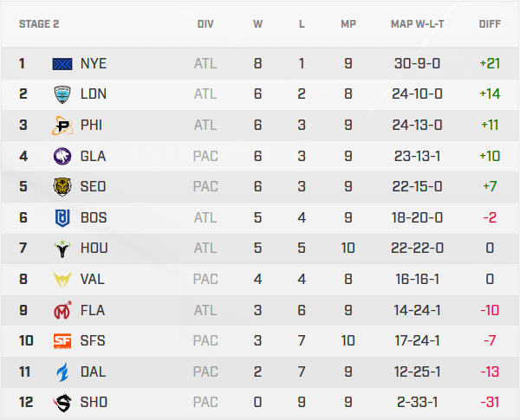Screen dimensions: 520x420
Task: Select the SEO tiger logo
Action: pos(63,186)
